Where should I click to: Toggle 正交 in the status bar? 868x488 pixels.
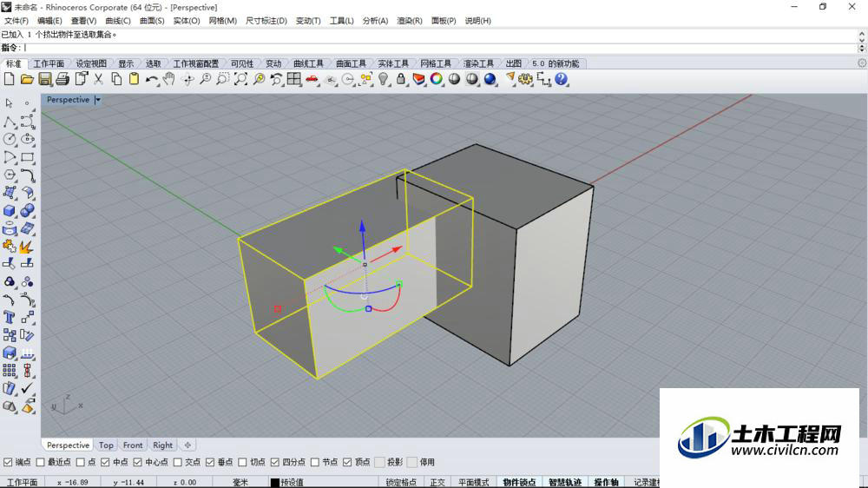[437, 483]
